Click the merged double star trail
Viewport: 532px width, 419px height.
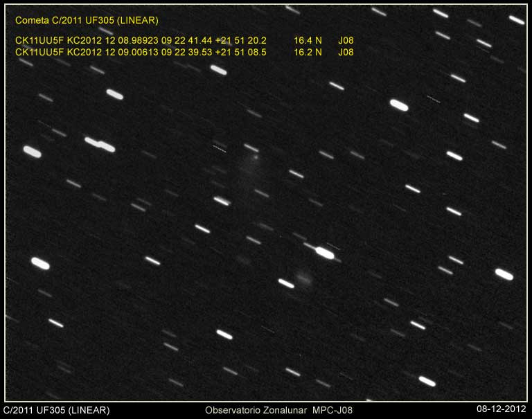pyautogui.click(x=100, y=144)
